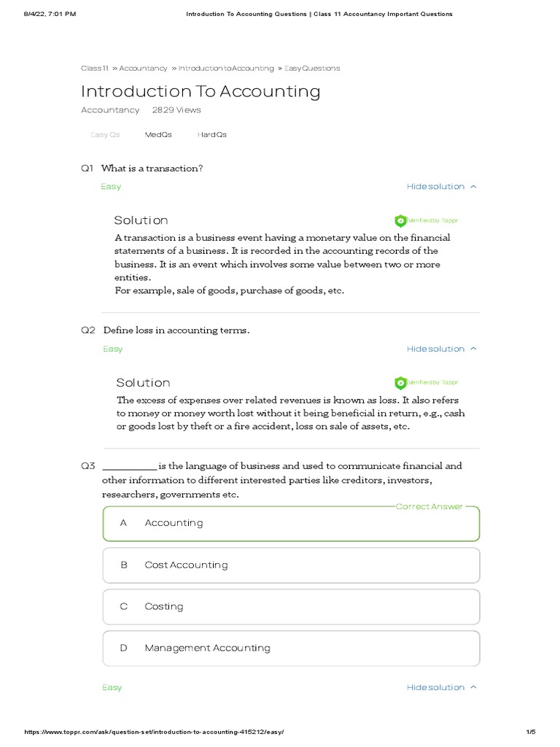The width and height of the screenshot is (560, 747).
Task: Collapse the Q2 solution using Hide solution
Action: point(441,349)
